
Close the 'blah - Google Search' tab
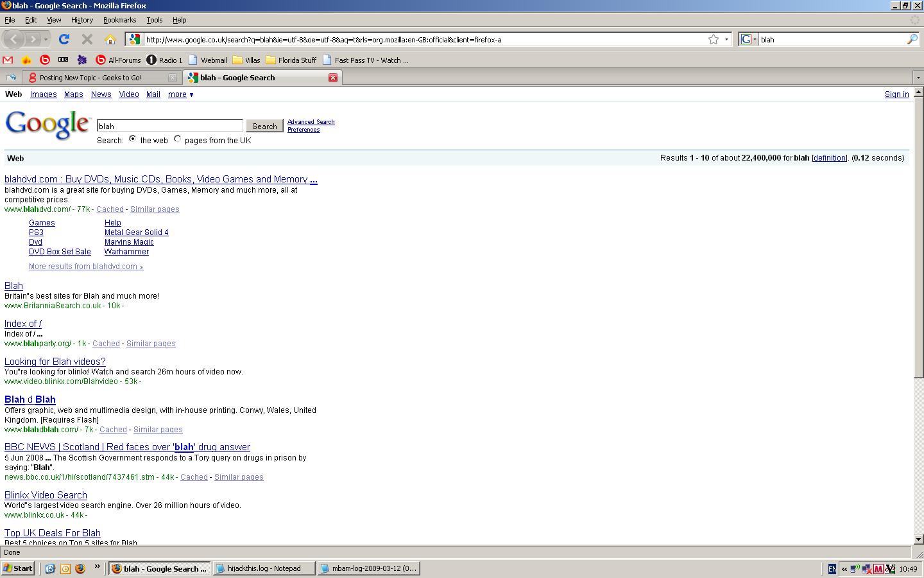coord(333,77)
